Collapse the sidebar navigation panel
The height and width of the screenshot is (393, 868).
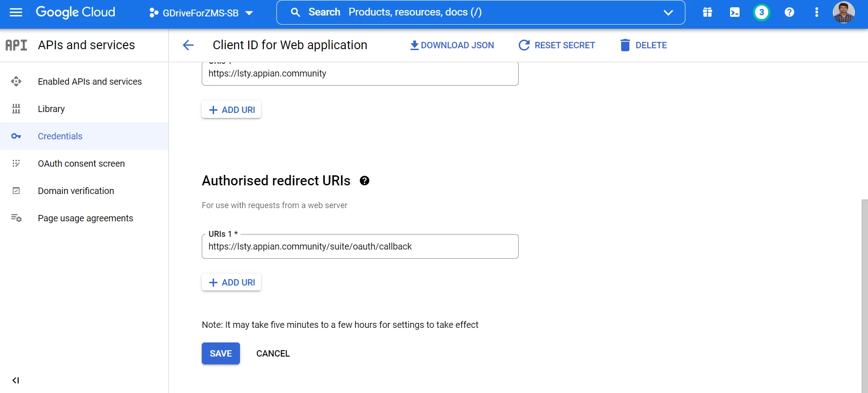click(16, 380)
